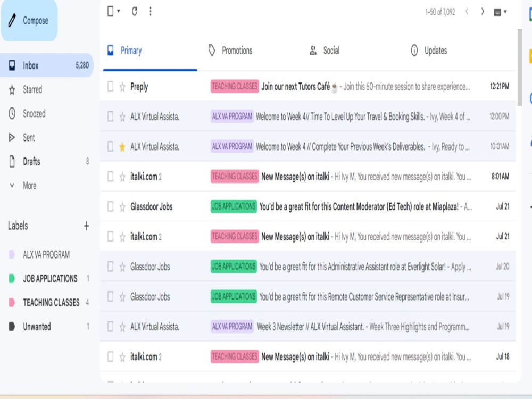Click the Drafts document icon in sidebar
This screenshot has width=532, height=399.
coord(12,162)
